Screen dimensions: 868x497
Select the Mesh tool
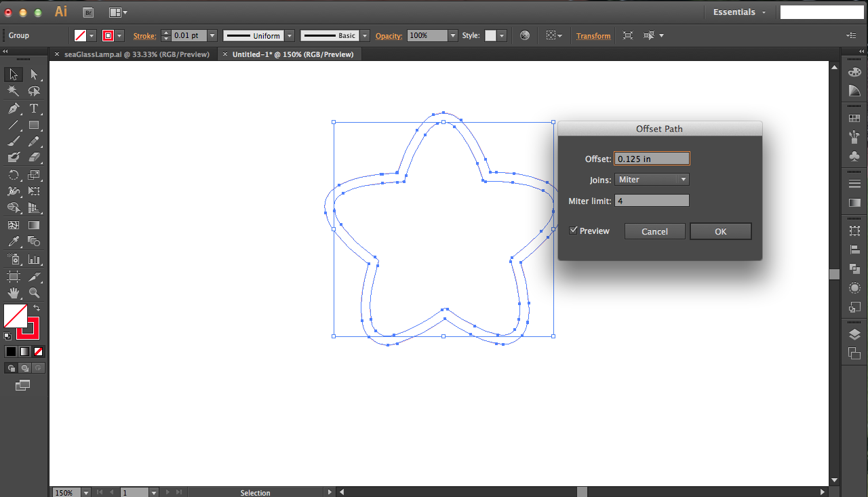tap(13, 225)
